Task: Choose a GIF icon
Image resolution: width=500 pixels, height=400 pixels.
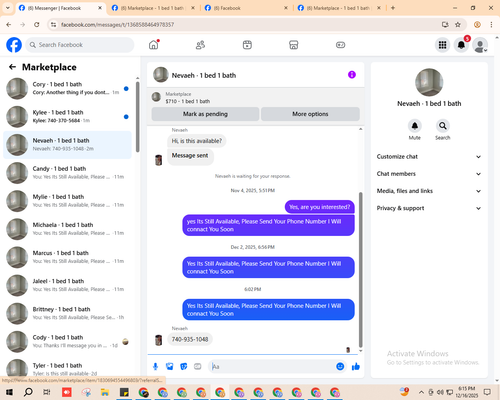Action: pos(198,367)
